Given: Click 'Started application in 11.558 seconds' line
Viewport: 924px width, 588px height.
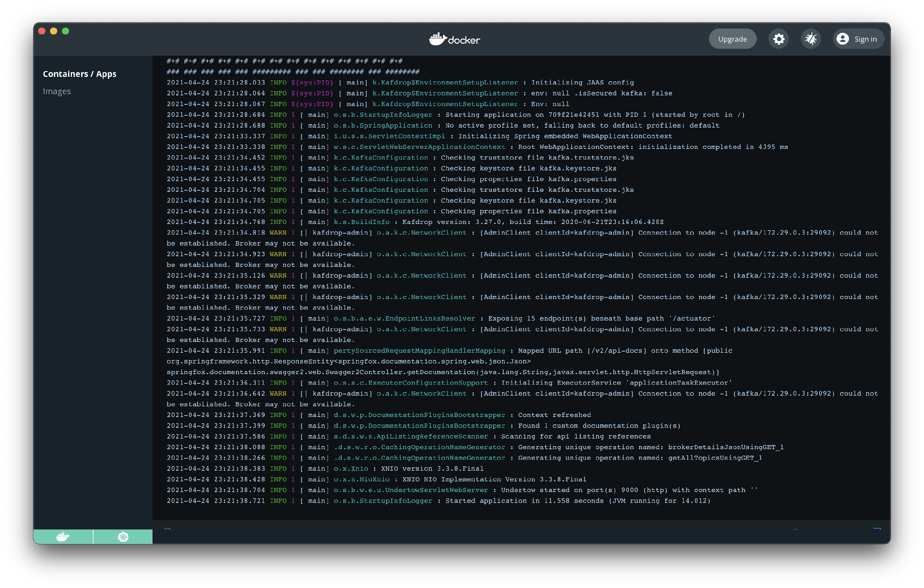Looking at the screenshot, I should [x=439, y=501].
